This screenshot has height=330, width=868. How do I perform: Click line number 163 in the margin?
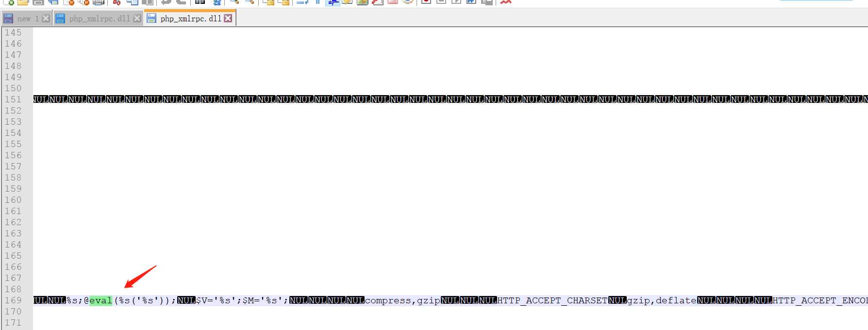[13, 233]
